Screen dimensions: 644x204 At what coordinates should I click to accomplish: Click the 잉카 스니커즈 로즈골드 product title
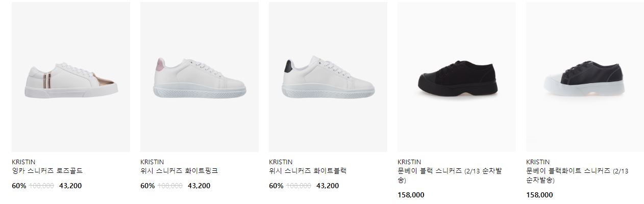pyautogui.click(x=47, y=171)
